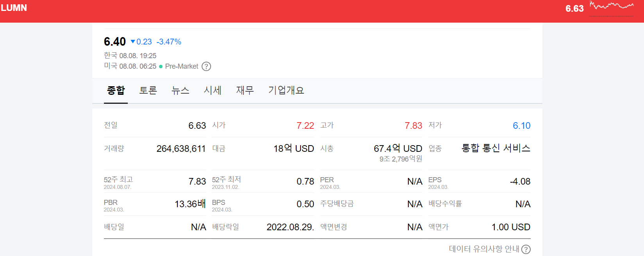The image size is (644, 256).
Task: Click the 시가 value 7.22
Action: click(305, 126)
